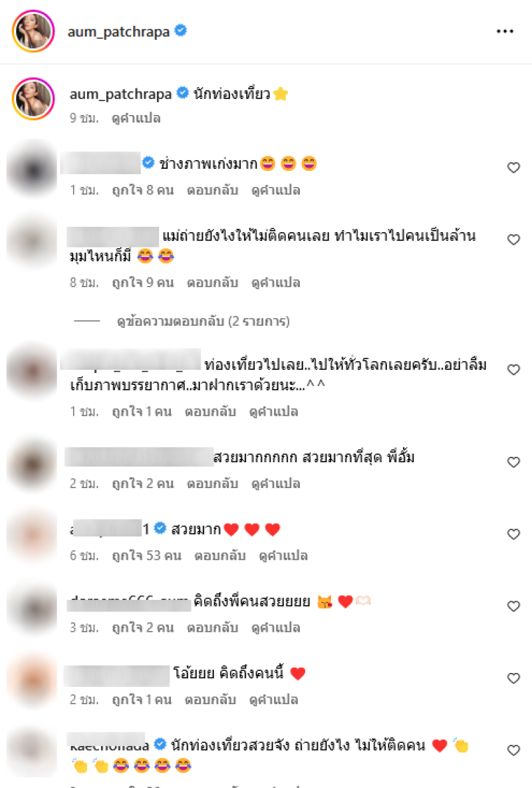Heart the นักท่องเที่ยวสวยจัง comment
Viewport: 532px width, 788px height.
(x=513, y=750)
